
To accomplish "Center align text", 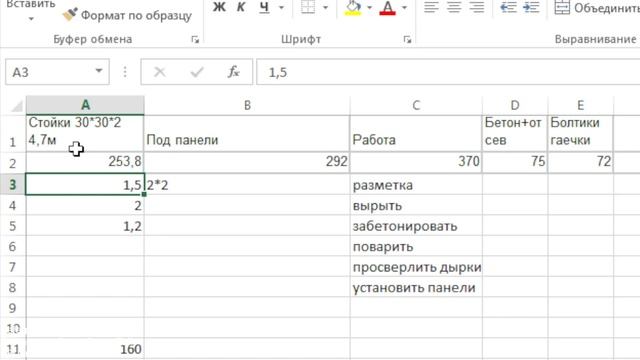I will coord(454,7).
